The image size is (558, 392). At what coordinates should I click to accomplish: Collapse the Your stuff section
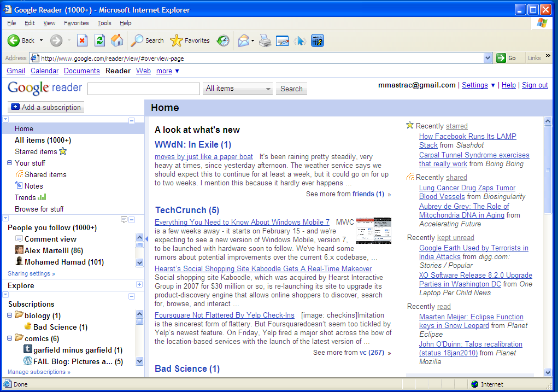click(10, 163)
